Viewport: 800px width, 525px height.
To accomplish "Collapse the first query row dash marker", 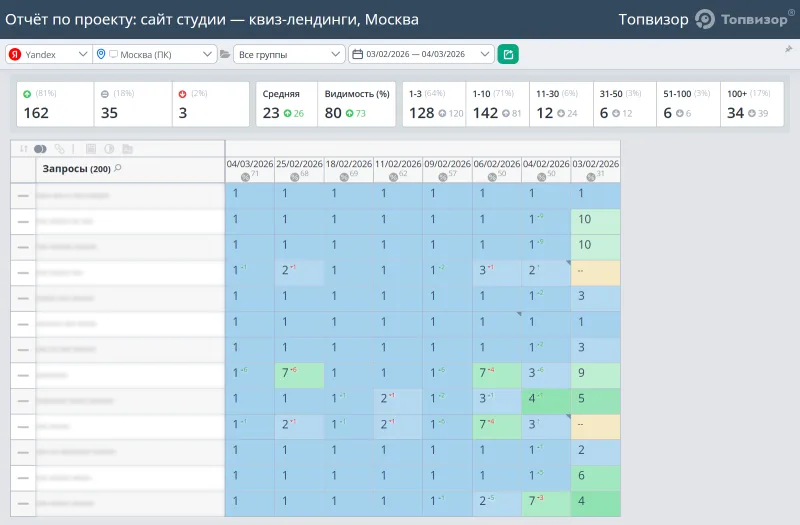I will [x=23, y=196].
